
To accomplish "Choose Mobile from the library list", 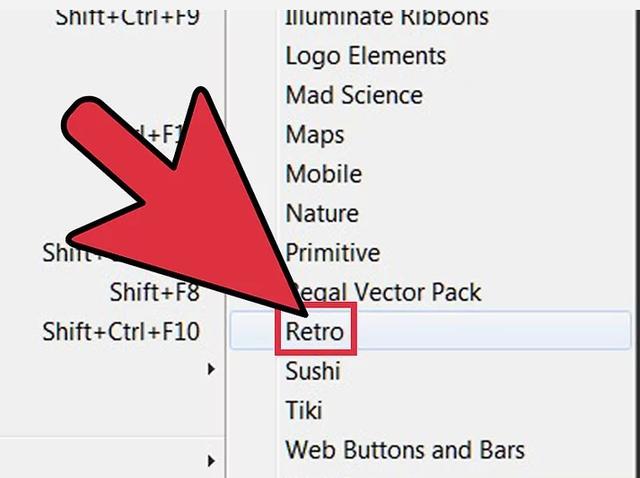I will 324,174.
